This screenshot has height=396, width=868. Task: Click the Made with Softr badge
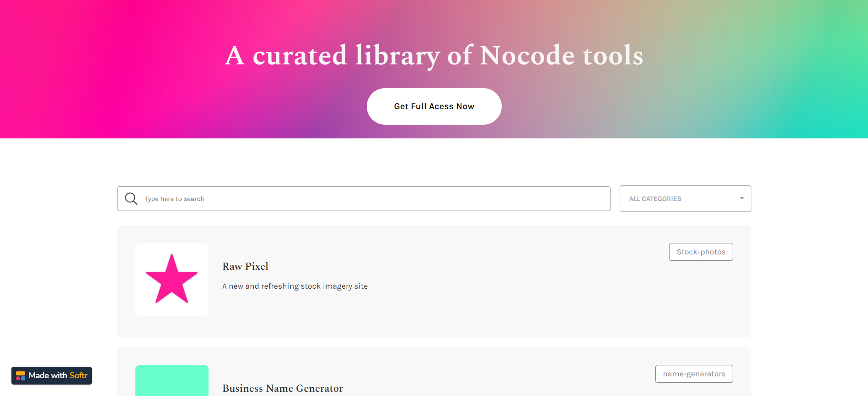(52, 375)
